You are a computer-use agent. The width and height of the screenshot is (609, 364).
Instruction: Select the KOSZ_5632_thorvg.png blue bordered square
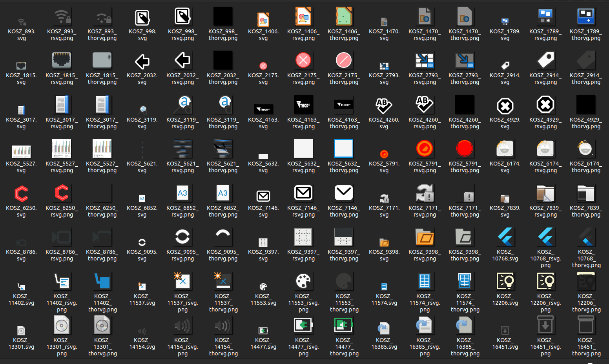point(344,149)
